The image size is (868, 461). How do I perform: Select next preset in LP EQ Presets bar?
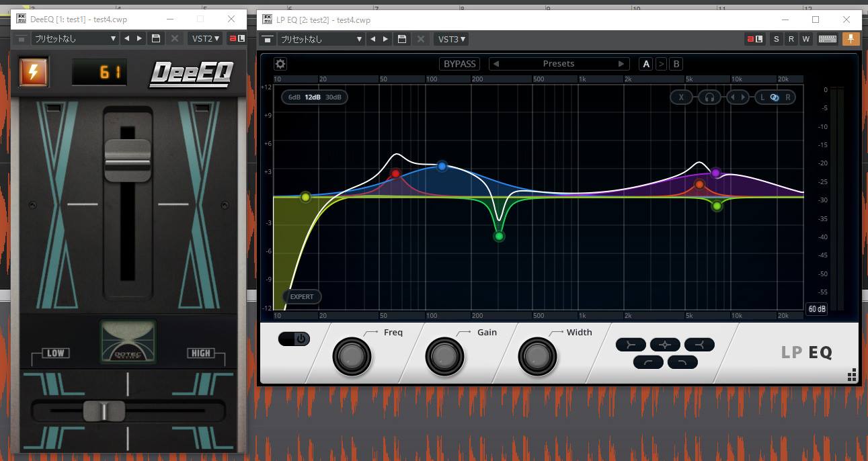(x=621, y=64)
